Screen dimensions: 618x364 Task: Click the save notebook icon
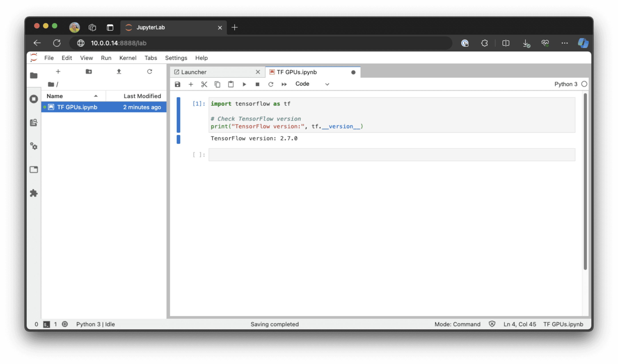click(177, 84)
